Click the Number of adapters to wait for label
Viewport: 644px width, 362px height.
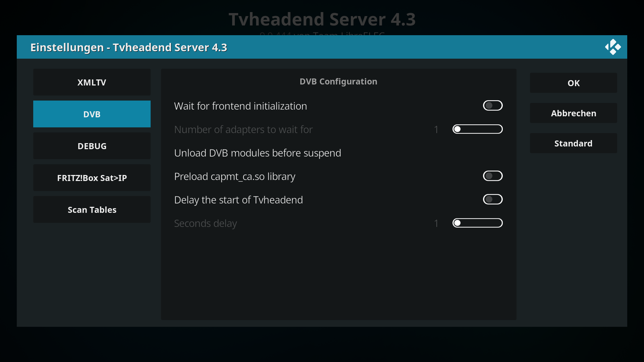(x=243, y=129)
